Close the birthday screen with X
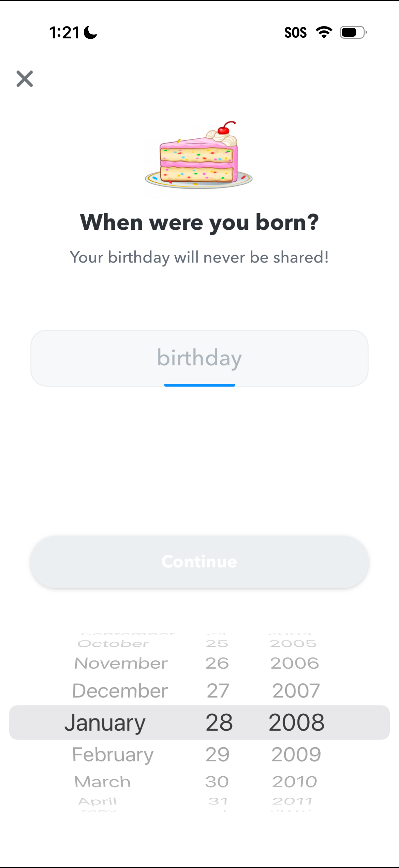Screen dimensions: 399x868 [24, 79]
